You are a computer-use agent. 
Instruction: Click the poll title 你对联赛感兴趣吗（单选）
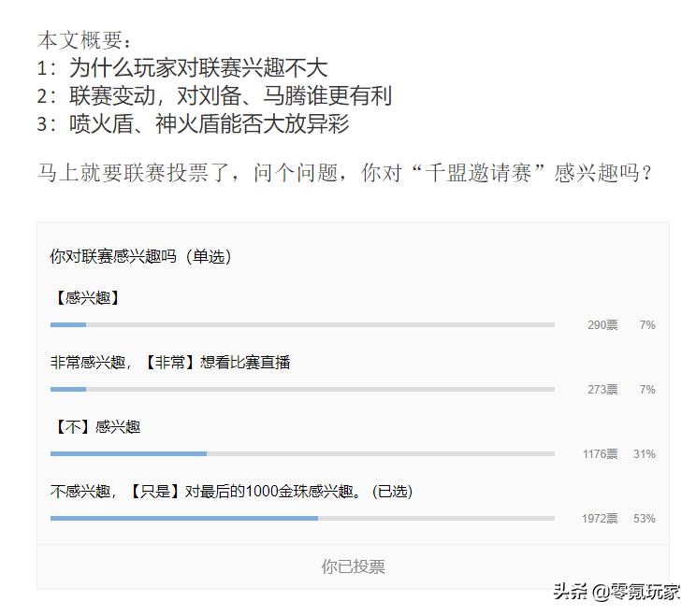click(140, 257)
